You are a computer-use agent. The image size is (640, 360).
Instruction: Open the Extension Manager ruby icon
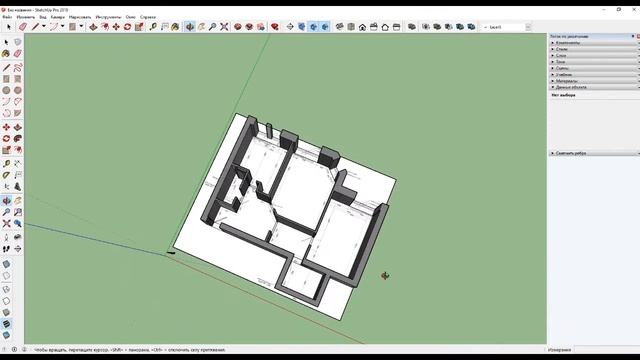click(275, 27)
